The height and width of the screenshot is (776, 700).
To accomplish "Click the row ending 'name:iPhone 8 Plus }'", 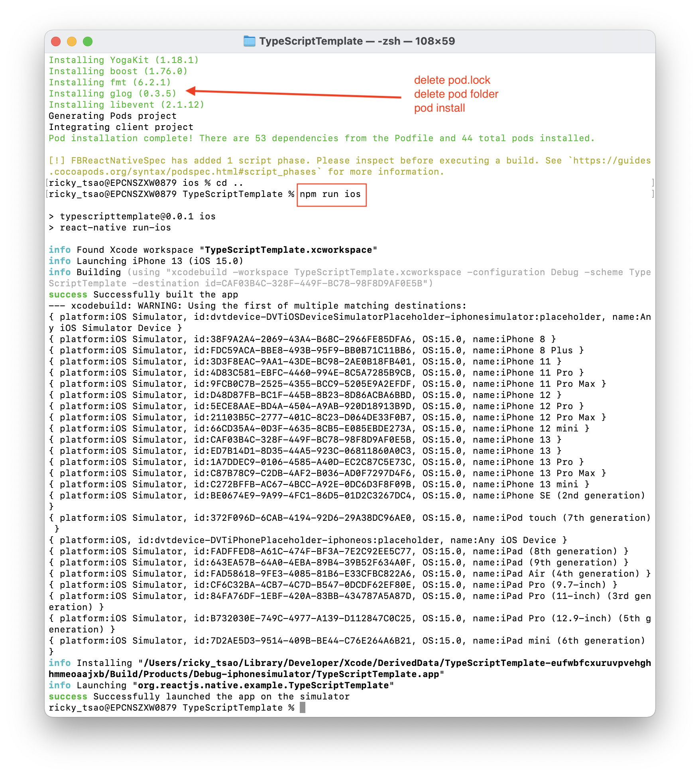I will [316, 350].
